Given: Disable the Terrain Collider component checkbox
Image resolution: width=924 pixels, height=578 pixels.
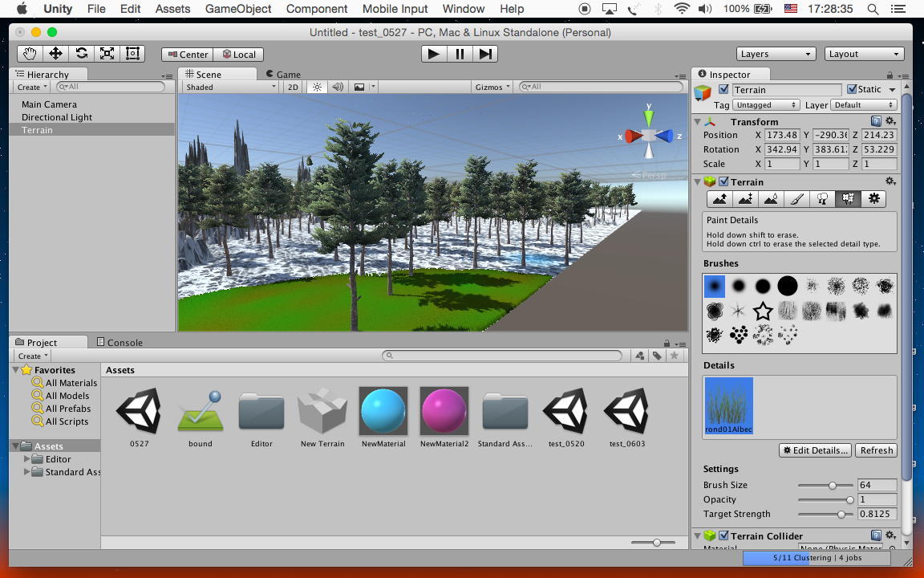Looking at the screenshot, I should point(723,535).
